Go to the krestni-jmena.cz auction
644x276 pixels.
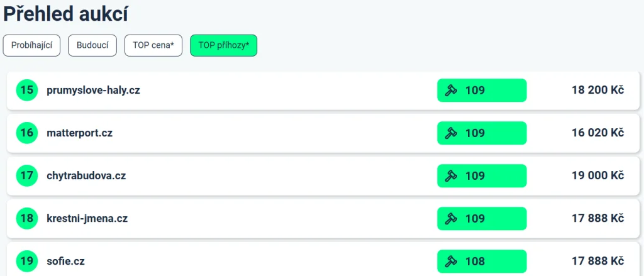[x=87, y=218]
